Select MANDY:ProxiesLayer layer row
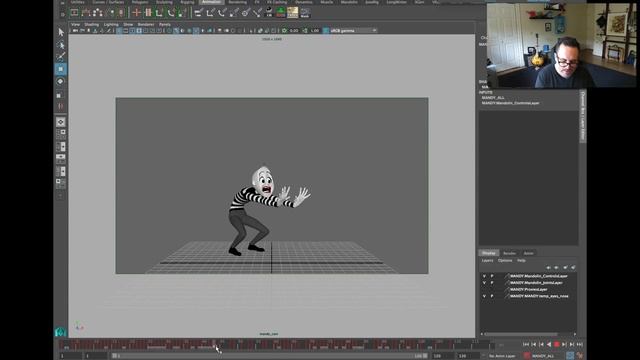 pyautogui.click(x=528, y=289)
